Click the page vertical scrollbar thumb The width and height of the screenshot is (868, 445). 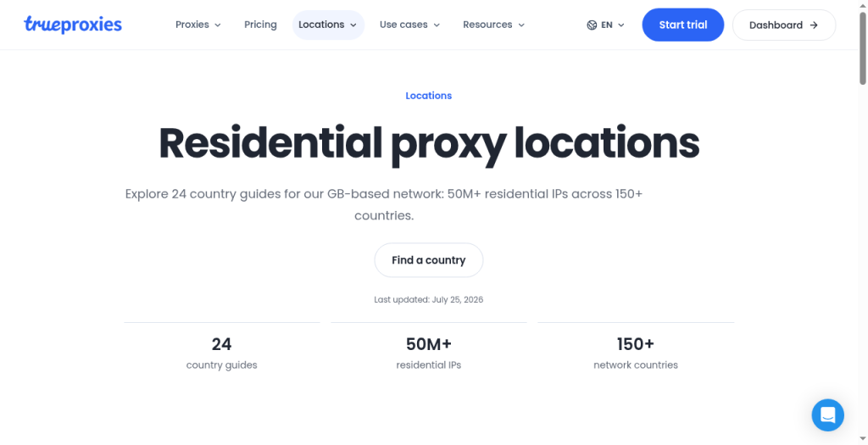coord(862,48)
